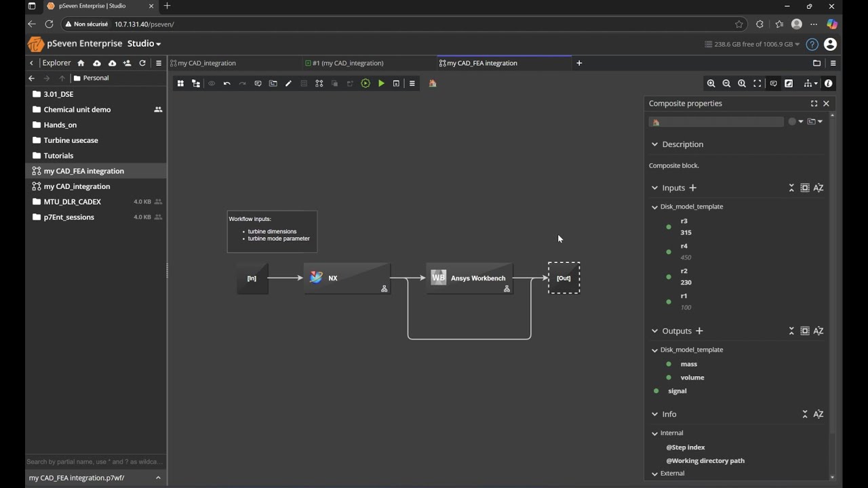Add a new output with plus icon
This screenshot has width=868, height=488.
699,331
